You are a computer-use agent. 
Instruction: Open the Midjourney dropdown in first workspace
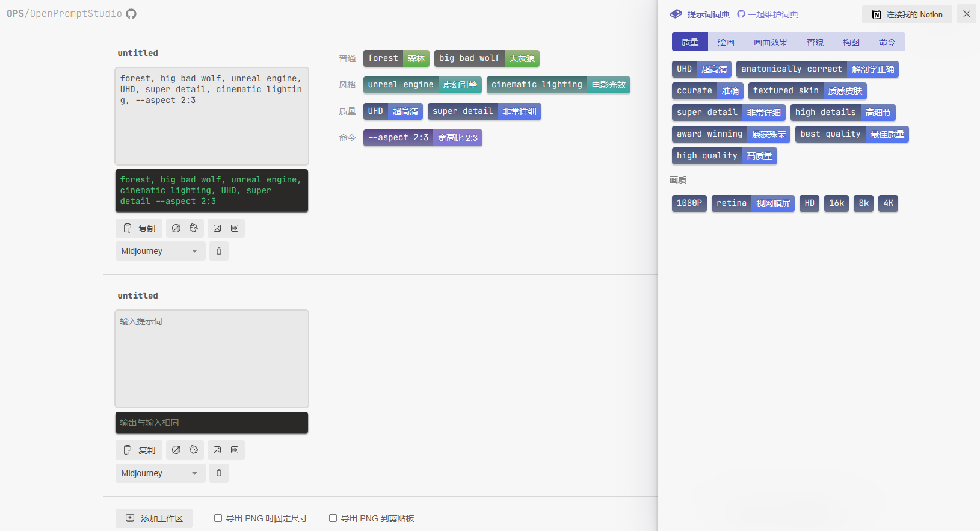[160, 251]
